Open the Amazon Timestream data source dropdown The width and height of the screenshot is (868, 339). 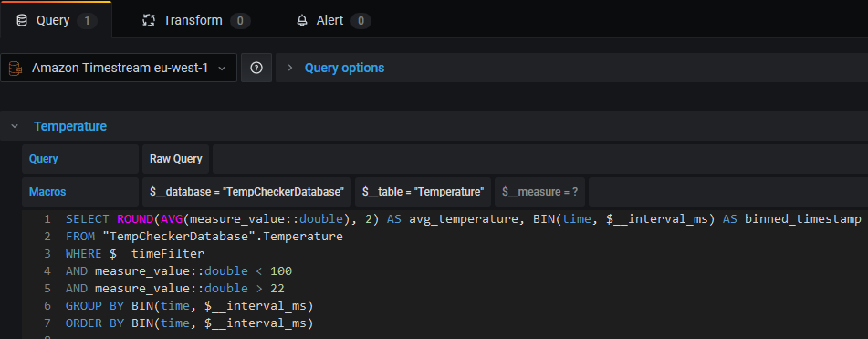[x=119, y=68]
